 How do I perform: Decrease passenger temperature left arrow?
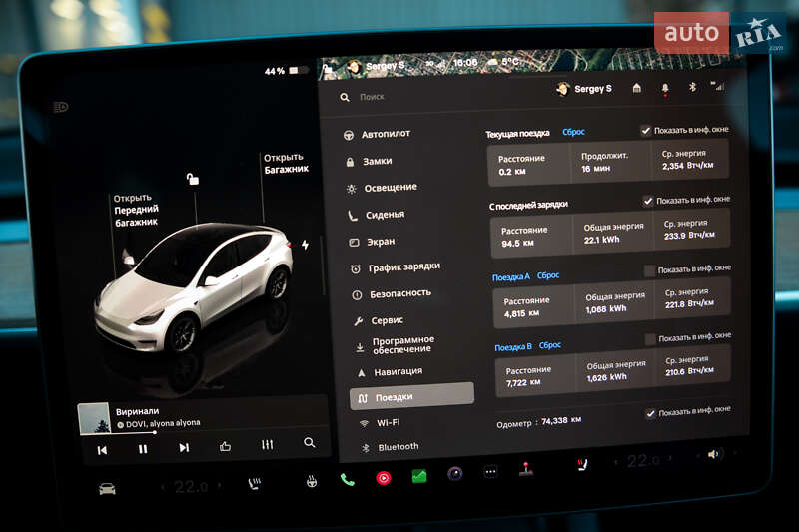coord(616,463)
